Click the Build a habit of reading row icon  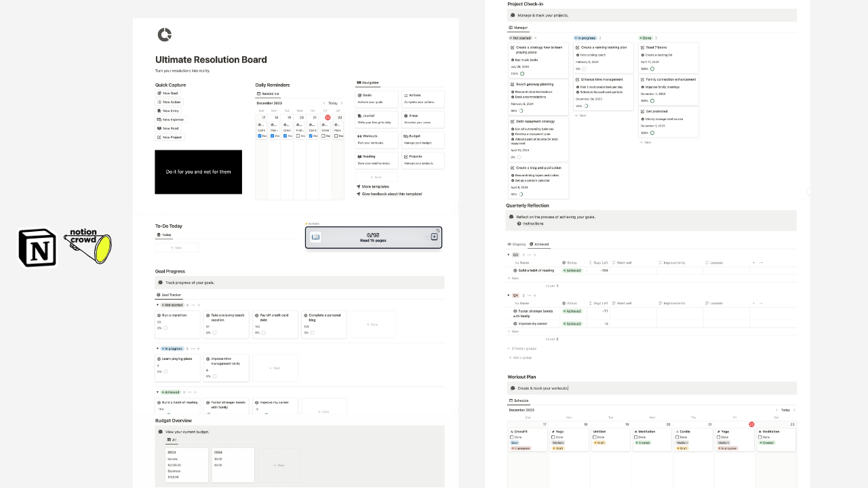click(x=515, y=270)
